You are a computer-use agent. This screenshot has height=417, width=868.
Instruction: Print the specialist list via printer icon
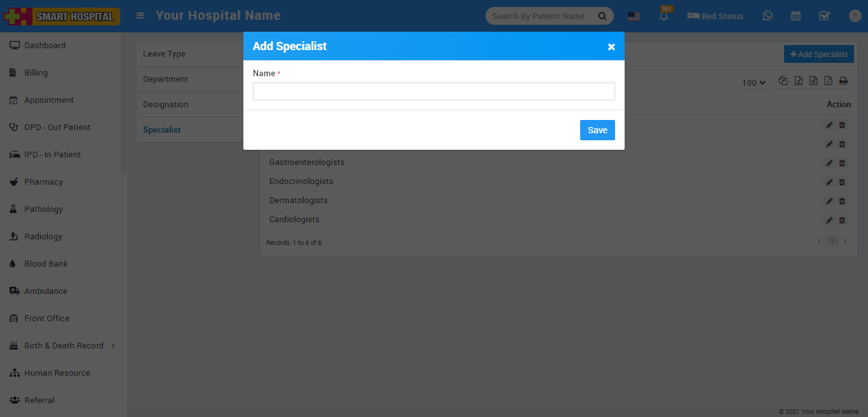843,81
